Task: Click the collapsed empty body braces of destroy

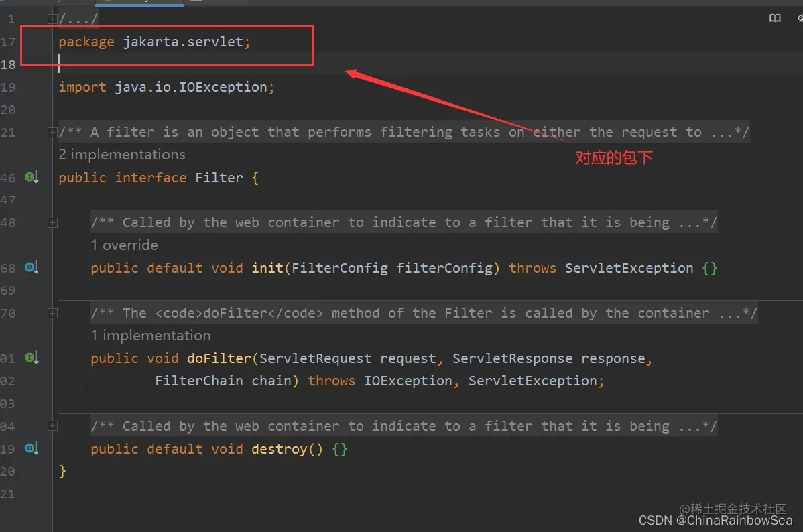Action: pos(340,449)
